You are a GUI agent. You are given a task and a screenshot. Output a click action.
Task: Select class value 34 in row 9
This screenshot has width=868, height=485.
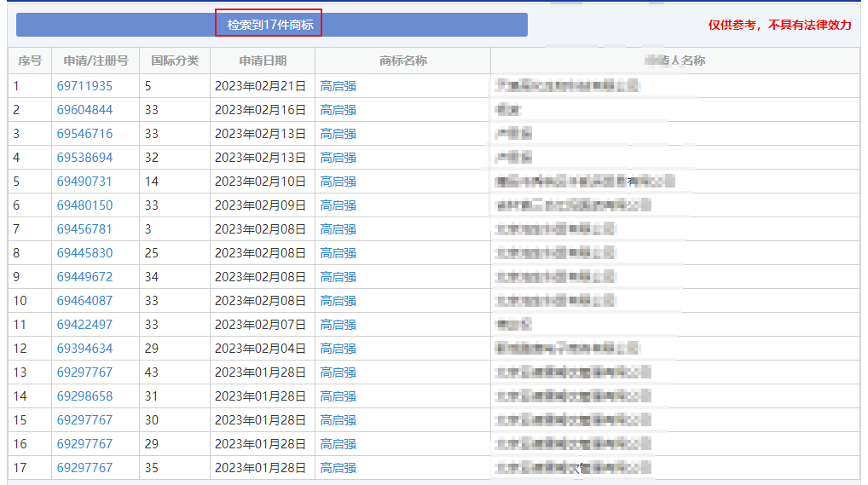(x=152, y=276)
